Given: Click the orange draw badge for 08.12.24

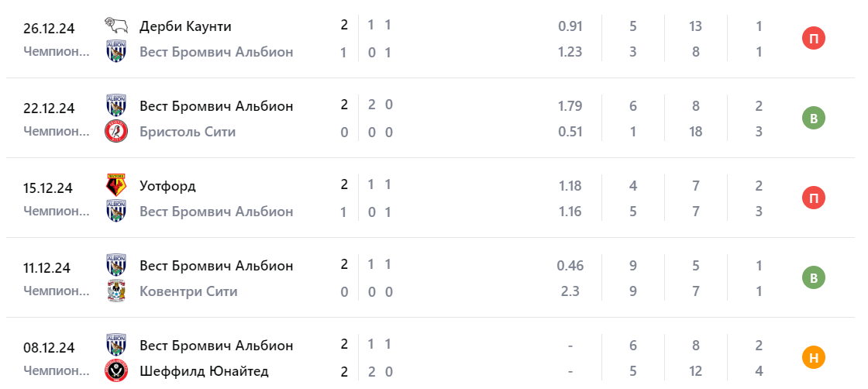Looking at the screenshot, I should pos(814,358).
